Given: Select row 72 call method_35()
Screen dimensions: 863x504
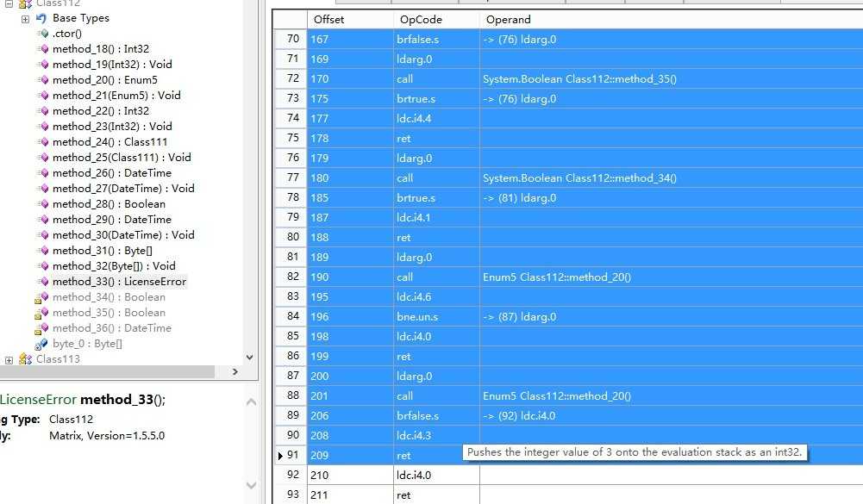Looking at the screenshot, I should [568, 78].
